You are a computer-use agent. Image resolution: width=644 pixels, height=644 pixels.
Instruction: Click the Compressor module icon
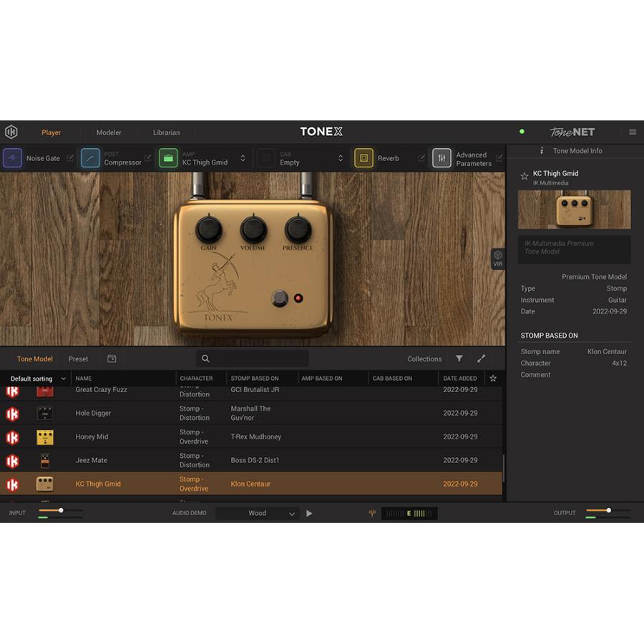(90, 158)
